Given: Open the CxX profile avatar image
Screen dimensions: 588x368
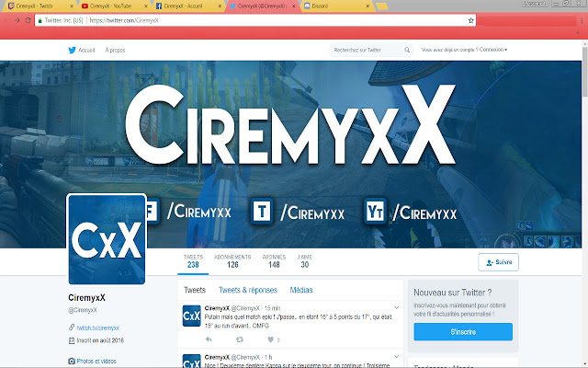Looking at the screenshot, I should pos(107,239).
